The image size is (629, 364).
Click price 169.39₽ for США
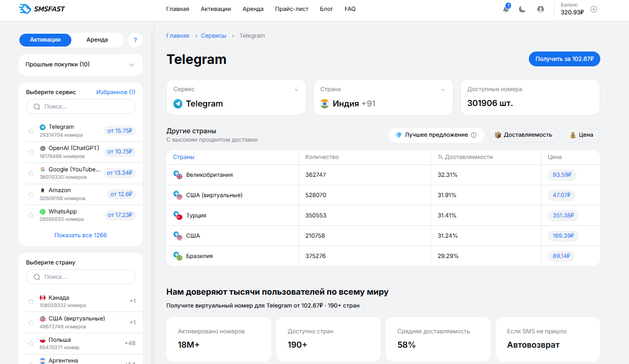[x=563, y=236]
